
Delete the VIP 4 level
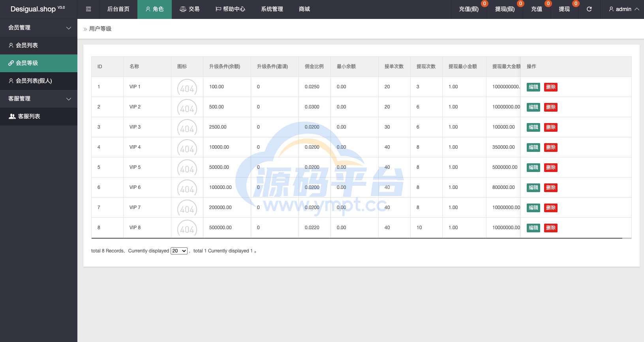(x=551, y=148)
